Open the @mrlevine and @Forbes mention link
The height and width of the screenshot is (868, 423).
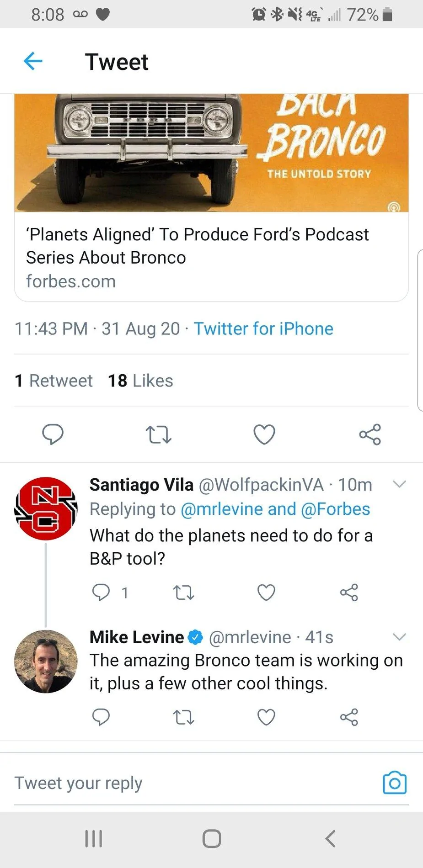pos(275,509)
